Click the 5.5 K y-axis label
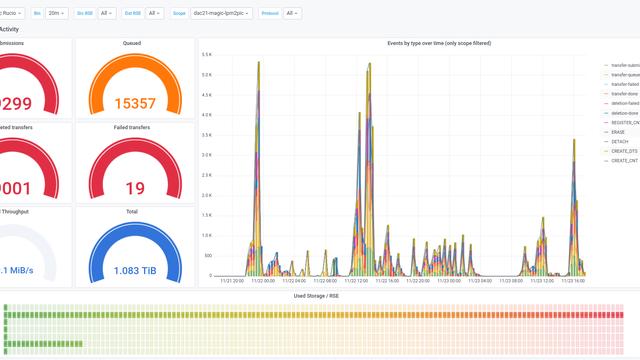Image resolution: width=640 pixels, height=360 pixels. point(207,55)
